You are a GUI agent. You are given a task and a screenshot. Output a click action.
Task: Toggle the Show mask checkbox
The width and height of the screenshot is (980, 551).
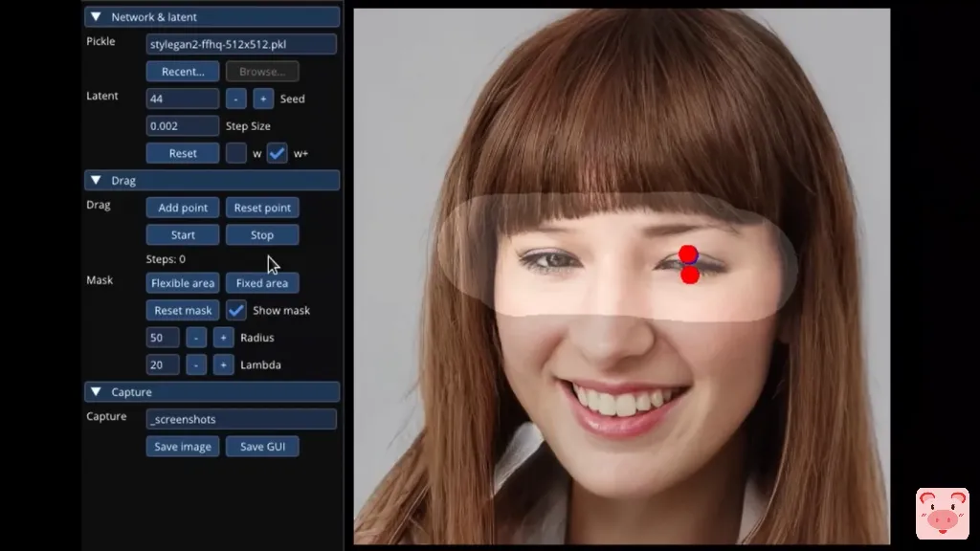(235, 311)
